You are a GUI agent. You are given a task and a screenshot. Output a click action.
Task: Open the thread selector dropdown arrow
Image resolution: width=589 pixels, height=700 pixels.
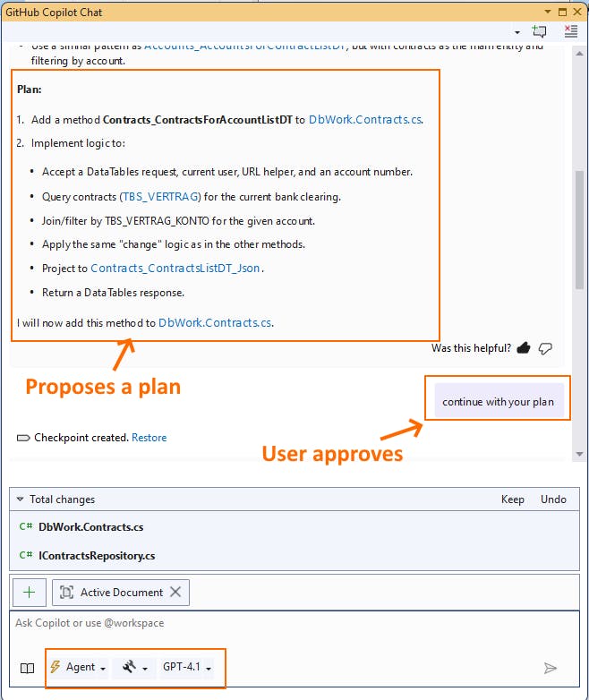pyautogui.click(x=517, y=32)
